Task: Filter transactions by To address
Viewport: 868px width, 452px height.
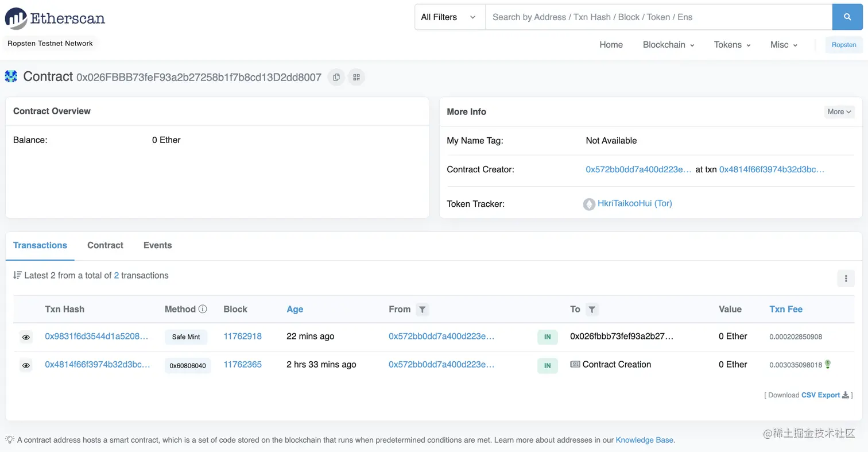Action: [x=592, y=310]
